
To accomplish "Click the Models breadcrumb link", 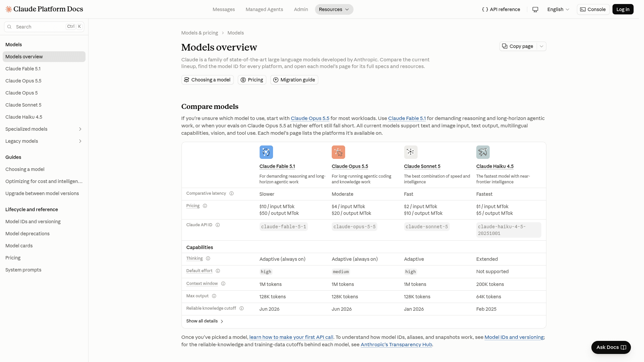I will [235, 33].
